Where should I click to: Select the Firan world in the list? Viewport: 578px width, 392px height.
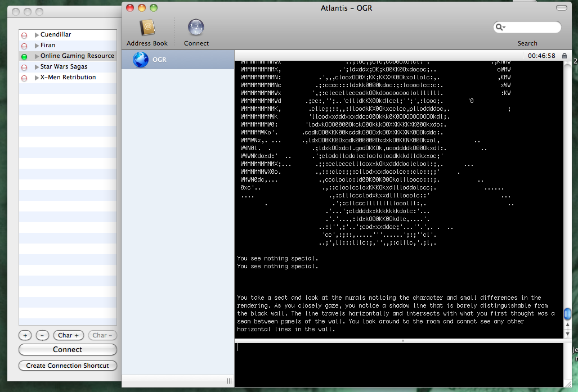click(x=48, y=46)
